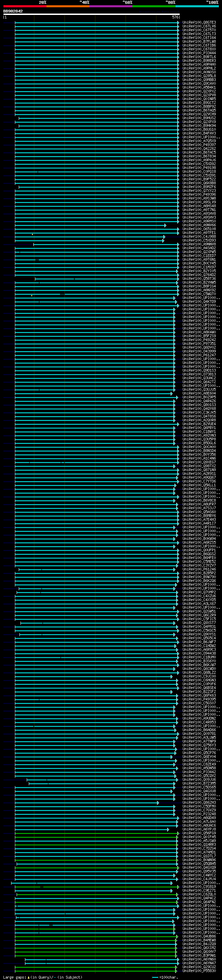Click hit label UniRef100_O73813
This screenshot has width=222, height=980.
point(199,374)
